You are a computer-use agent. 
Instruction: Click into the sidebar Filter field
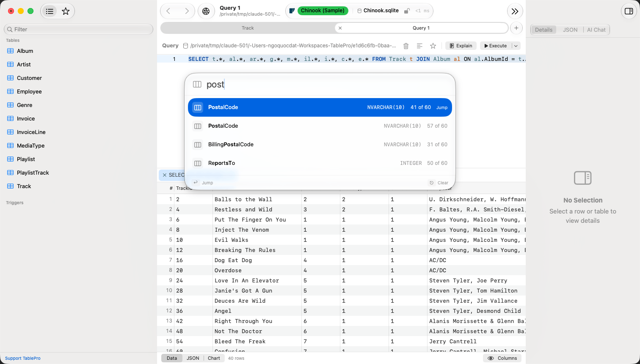coord(78,29)
